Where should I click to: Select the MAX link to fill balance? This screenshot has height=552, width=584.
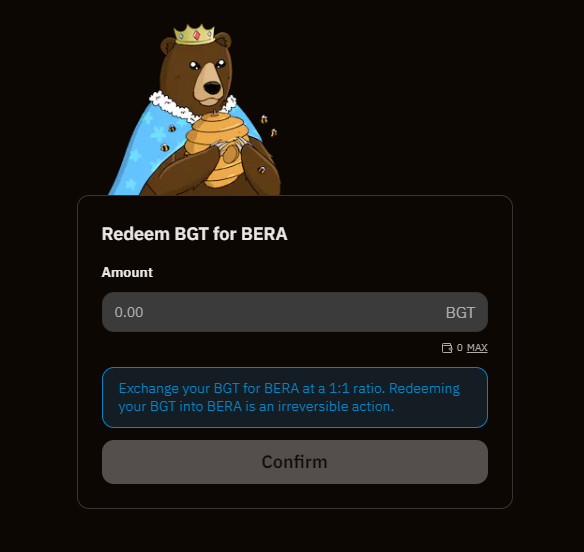pos(477,348)
